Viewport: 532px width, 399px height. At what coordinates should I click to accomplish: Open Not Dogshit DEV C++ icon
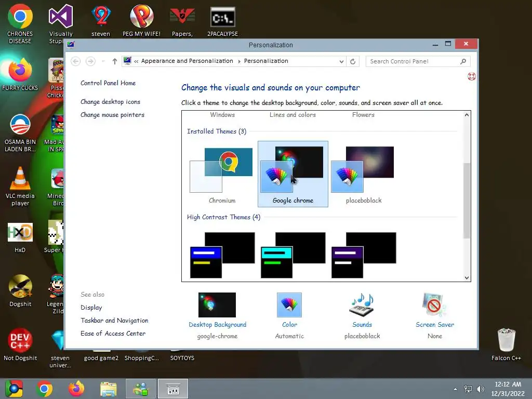20,344
